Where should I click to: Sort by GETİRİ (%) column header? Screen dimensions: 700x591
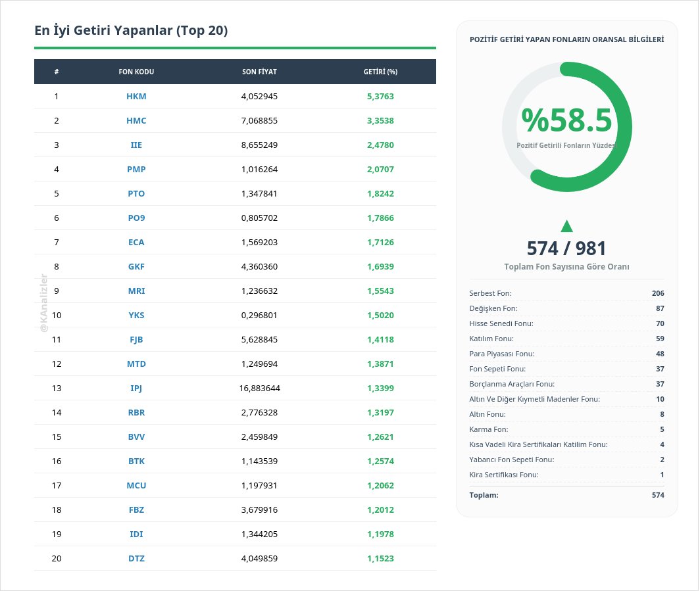coord(380,72)
